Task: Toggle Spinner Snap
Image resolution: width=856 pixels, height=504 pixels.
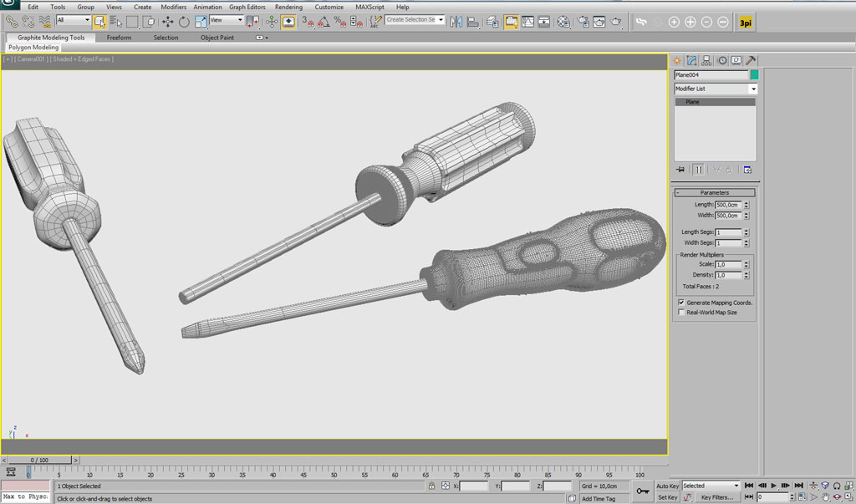Action: pyautogui.click(x=356, y=22)
